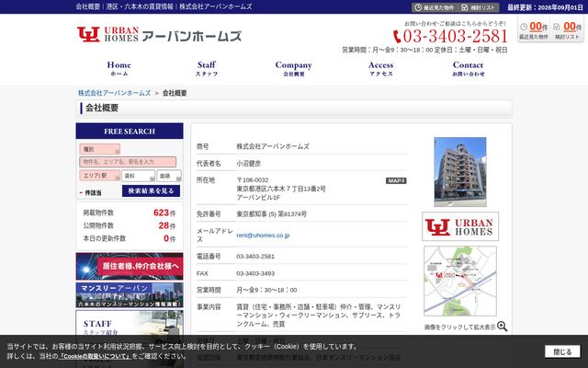Open the 種別 dropdown

(100, 149)
